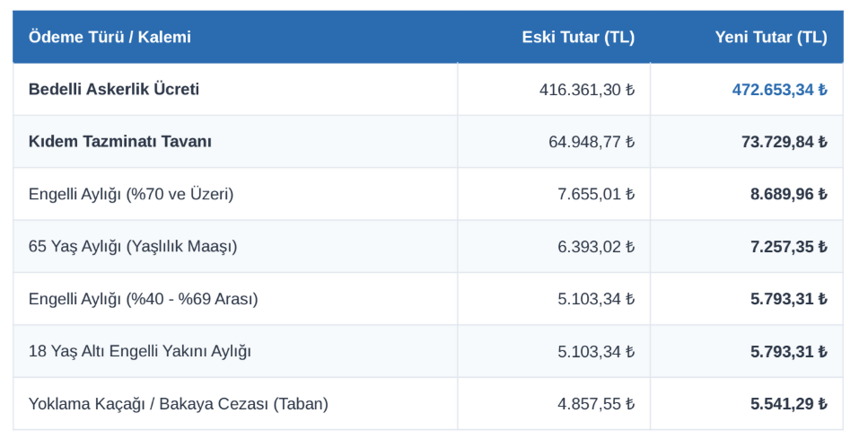Select Yoklama Kaçağı / Bakaya Cezası (Taban) row

[428, 404]
